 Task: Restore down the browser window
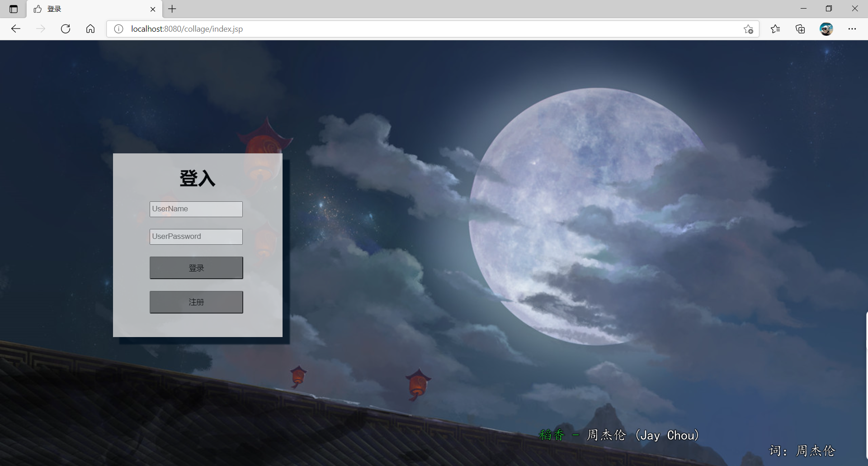829,9
